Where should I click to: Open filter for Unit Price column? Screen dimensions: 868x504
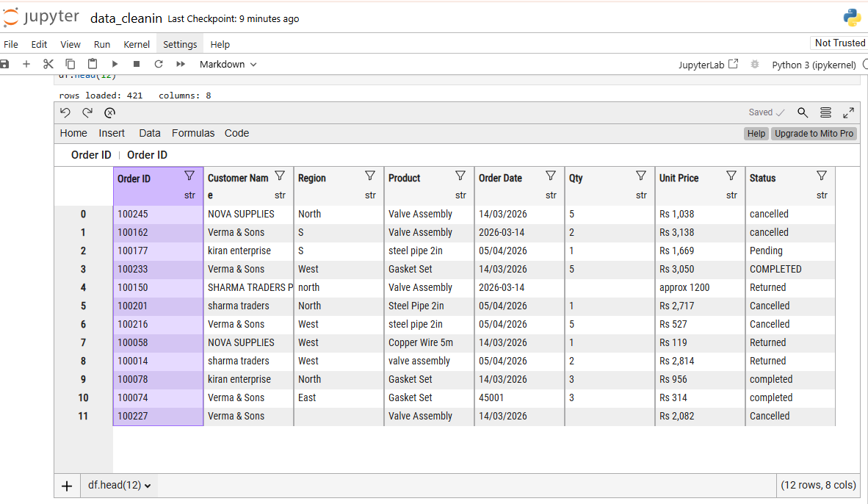pos(731,176)
